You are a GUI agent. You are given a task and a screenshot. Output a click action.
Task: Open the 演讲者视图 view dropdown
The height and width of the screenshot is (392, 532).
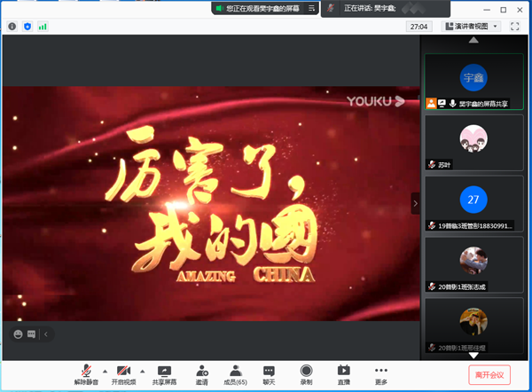(x=472, y=27)
